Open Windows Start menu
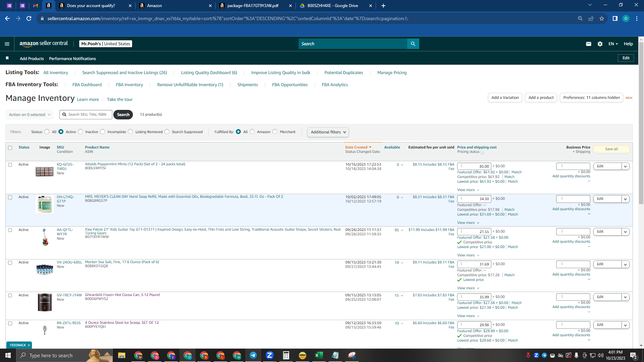 pyautogui.click(x=8, y=355)
